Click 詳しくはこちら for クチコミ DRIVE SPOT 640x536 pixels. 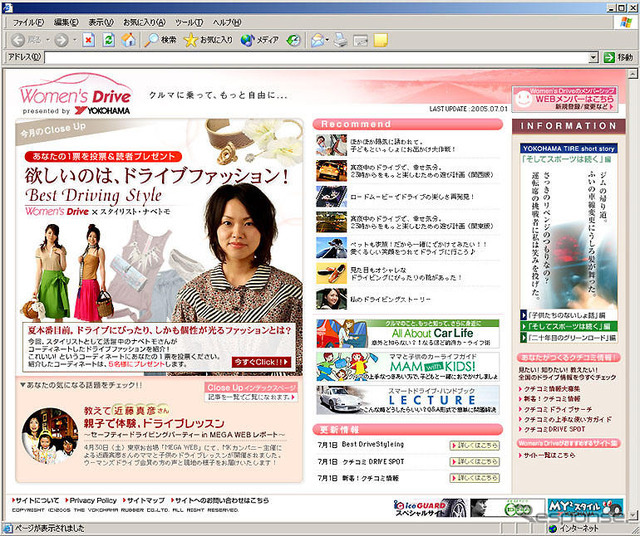(475, 462)
